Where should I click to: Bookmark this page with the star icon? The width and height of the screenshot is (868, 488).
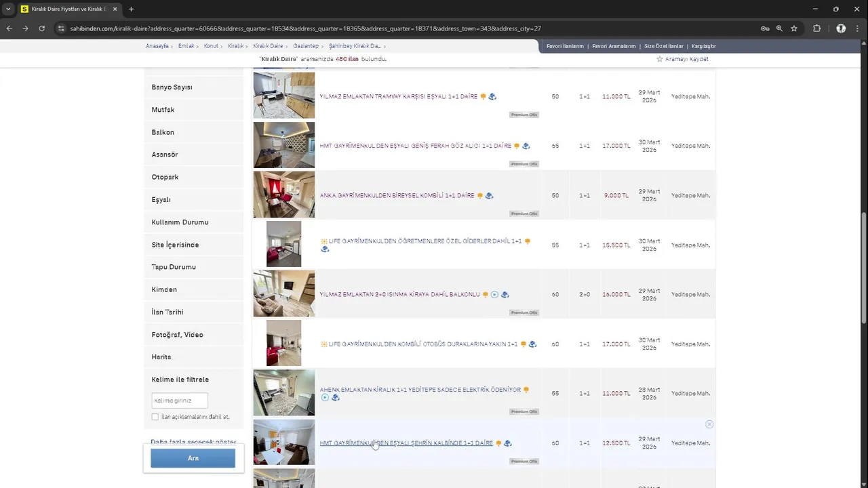coord(793,28)
